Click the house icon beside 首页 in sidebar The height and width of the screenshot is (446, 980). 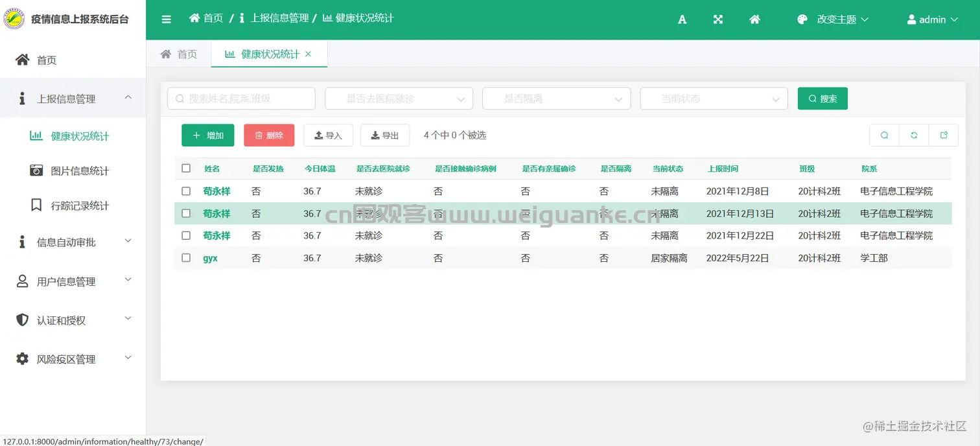23,60
